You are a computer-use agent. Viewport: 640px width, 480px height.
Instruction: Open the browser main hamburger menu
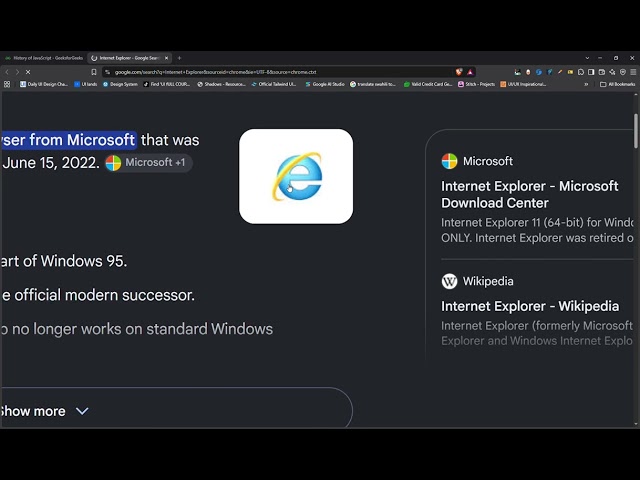633,72
